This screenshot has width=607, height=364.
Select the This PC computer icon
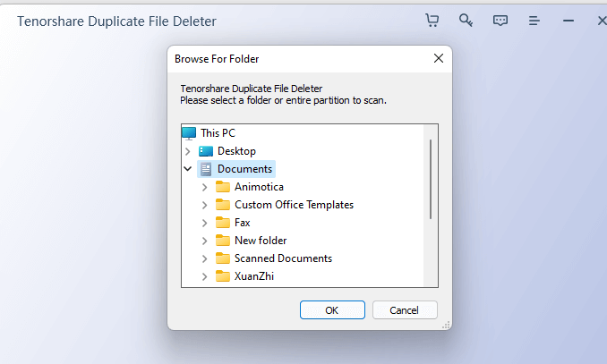click(x=189, y=133)
